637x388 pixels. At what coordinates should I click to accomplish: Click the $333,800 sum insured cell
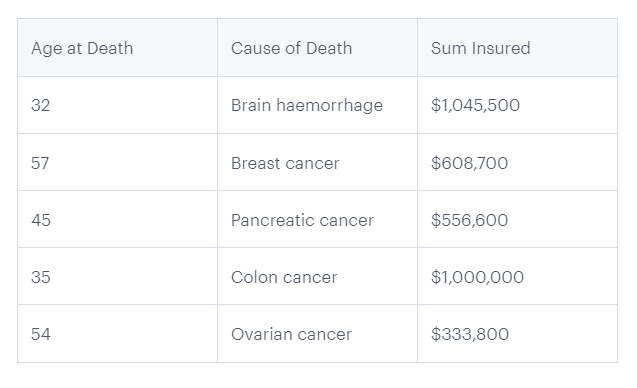coord(518,334)
